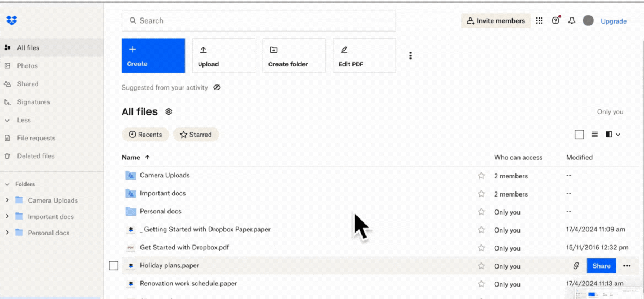Click the Dropbox logo icon
The image size is (644, 299).
11,21
